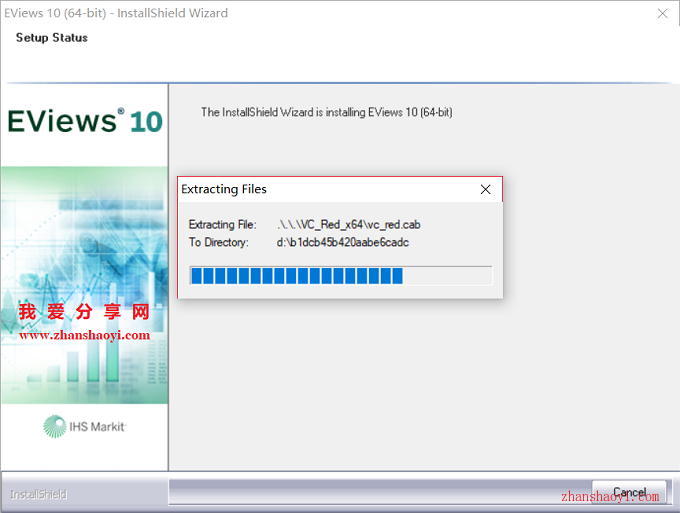
Task: Click the 'To Directory:' label
Action: click(x=219, y=242)
